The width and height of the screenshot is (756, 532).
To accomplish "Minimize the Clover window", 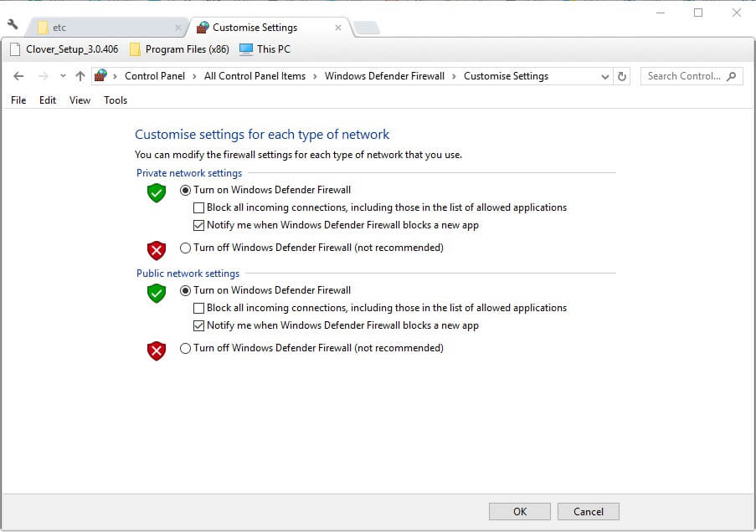I will click(661, 13).
